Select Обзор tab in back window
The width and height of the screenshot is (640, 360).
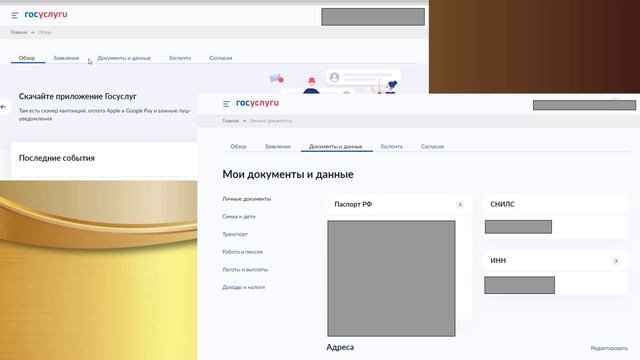27,58
